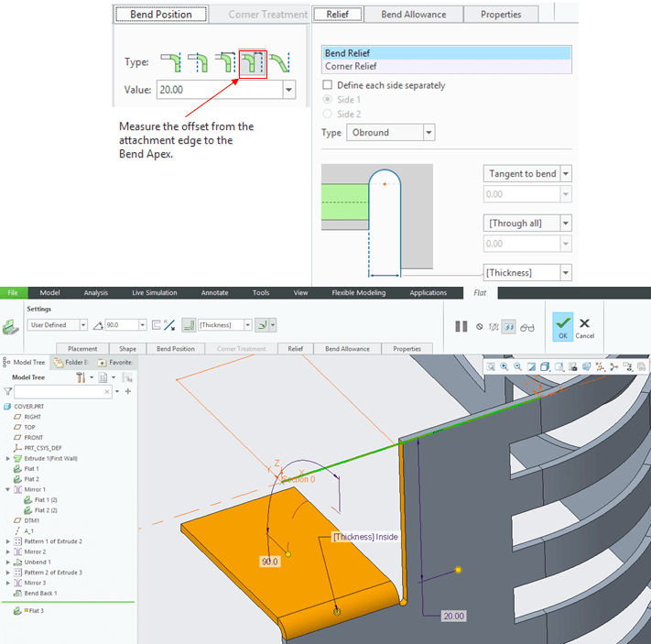Image resolution: width=651 pixels, height=644 pixels.
Task: Switch to the Bend Allowance tab
Action: tap(413, 15)
